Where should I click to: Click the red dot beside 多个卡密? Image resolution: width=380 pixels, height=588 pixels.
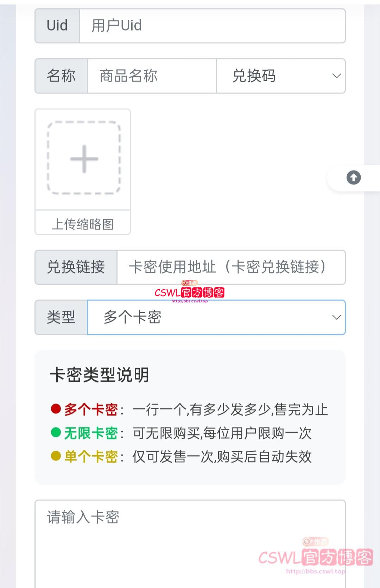pyautogui.click(x=56, y=409)
